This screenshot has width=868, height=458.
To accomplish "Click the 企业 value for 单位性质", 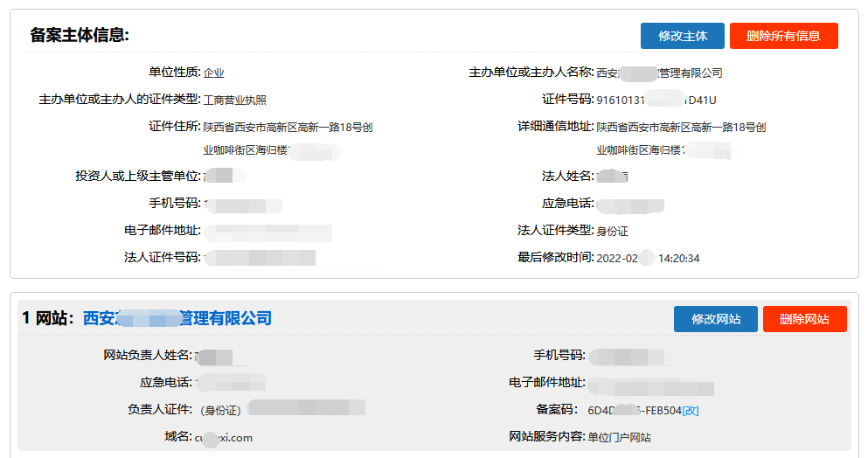I will (x=214, y=73).
